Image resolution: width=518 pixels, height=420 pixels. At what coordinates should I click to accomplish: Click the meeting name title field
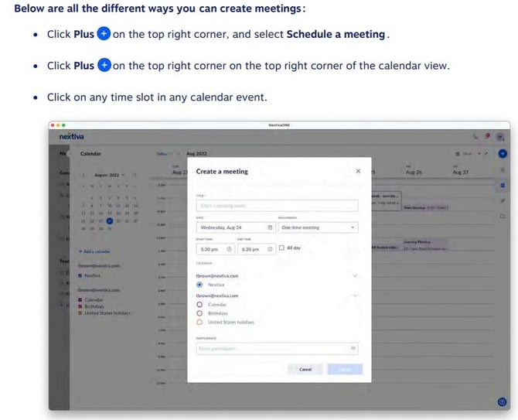click(x=276, y=206)
